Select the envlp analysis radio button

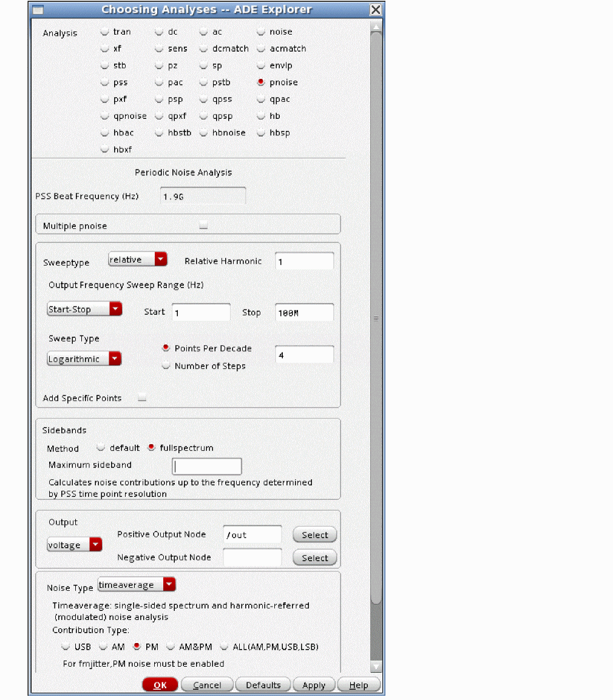pos(261,66)
